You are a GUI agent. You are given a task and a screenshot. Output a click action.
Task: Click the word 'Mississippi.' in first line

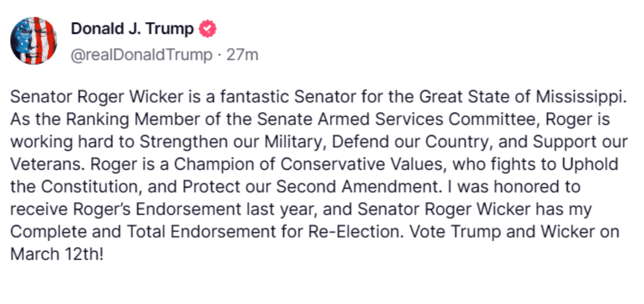coord(581,97)
